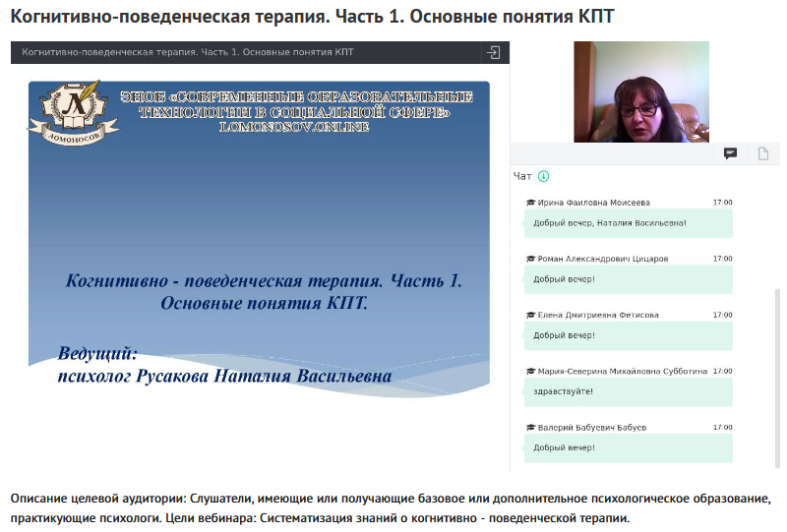Viewport: 787px width, 532px height.
Task: Click the presentation title bar text
Action: tap(187, 52)
